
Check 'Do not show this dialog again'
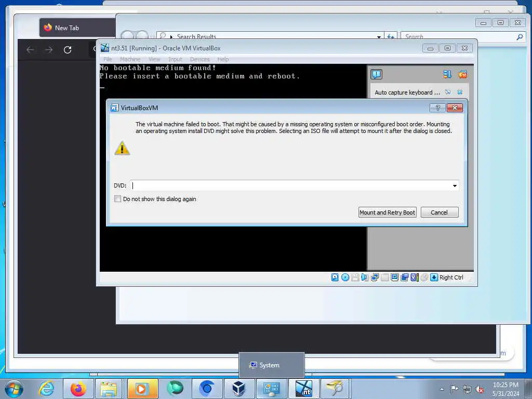(x=117, y=199)
